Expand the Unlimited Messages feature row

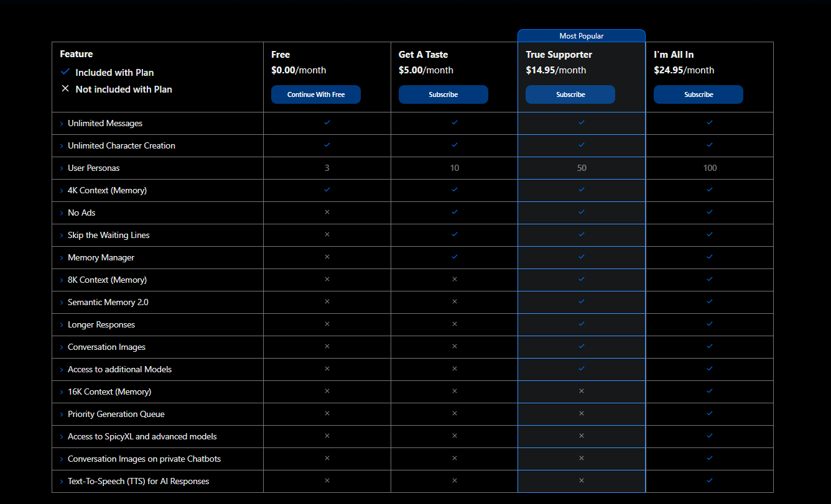pos(62,124)
